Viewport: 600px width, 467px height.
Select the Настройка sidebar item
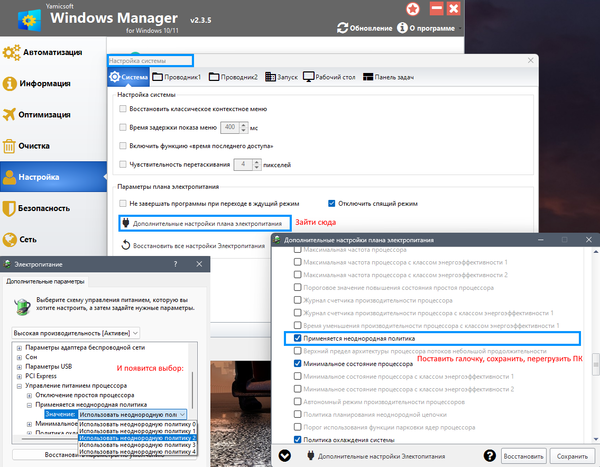[x=52, y=177]
